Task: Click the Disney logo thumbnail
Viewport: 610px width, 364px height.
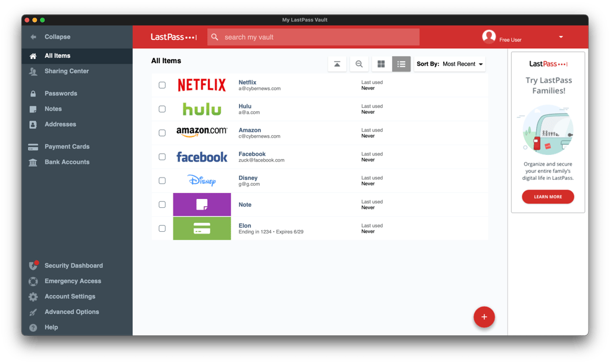Action: coord(201,181)
